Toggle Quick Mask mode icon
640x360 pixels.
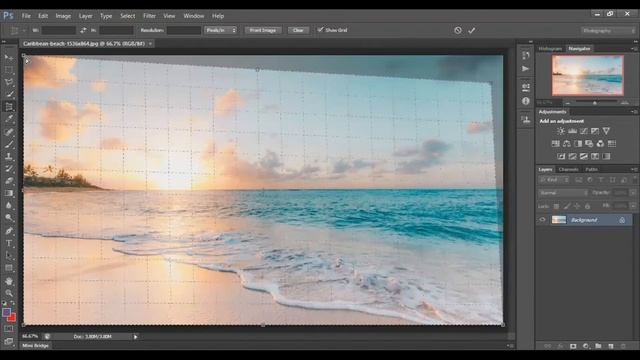coord(9,329)
